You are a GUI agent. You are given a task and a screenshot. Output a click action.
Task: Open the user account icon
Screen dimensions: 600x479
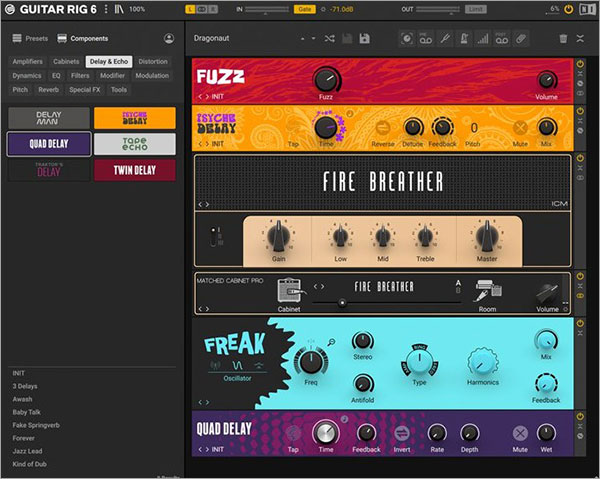point(169,38)
